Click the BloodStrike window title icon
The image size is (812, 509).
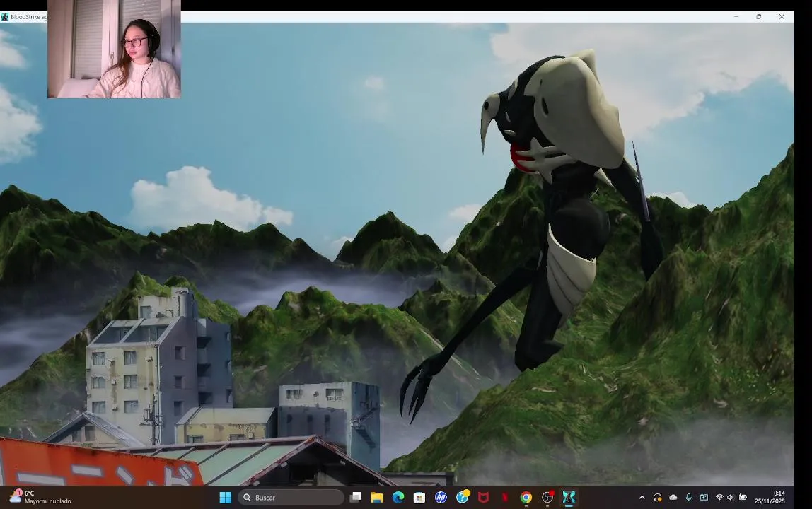5,16
